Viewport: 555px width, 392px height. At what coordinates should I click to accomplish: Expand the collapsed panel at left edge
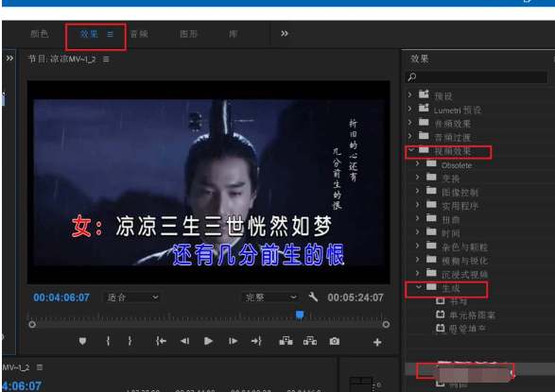click(x=9, y=58)
